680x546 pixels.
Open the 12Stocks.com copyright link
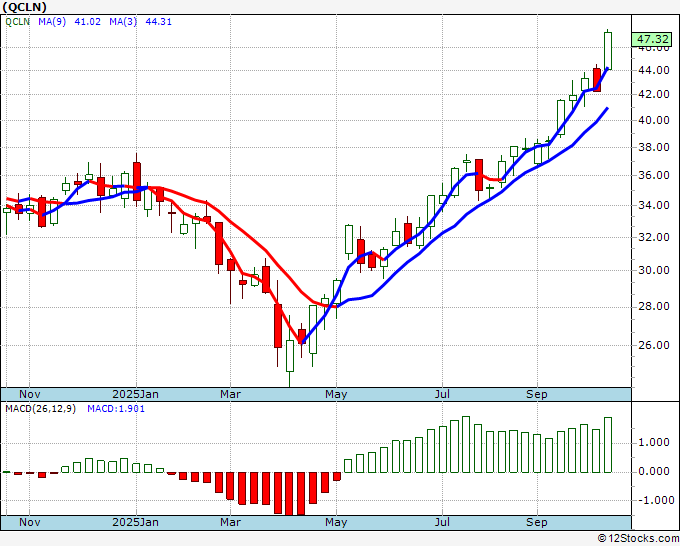pos(638,538)
